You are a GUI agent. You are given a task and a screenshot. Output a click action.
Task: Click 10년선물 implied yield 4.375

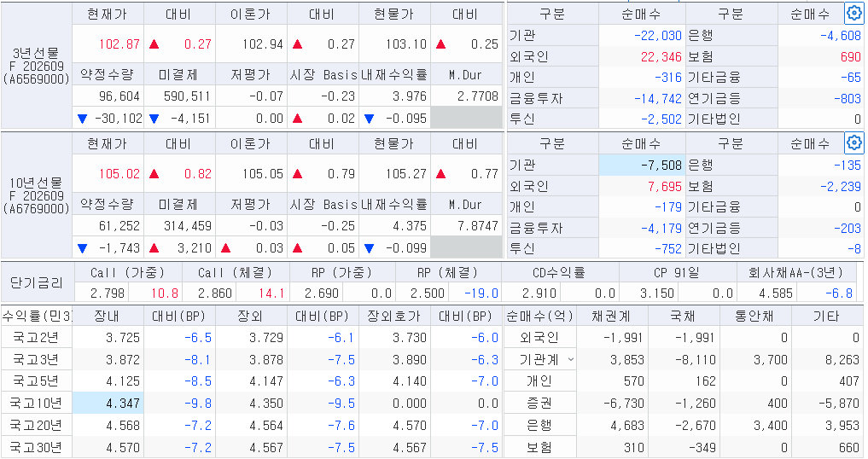(410, 226)
